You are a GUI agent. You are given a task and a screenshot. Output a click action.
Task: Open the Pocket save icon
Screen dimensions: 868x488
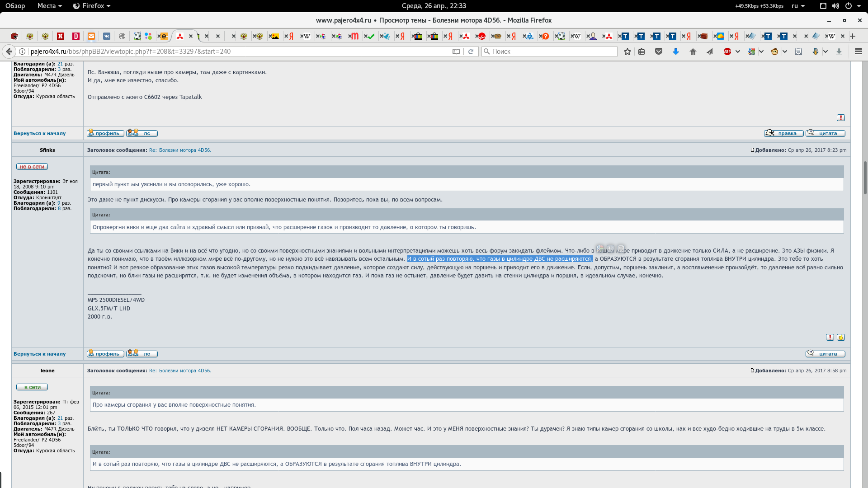coord(659,52)
